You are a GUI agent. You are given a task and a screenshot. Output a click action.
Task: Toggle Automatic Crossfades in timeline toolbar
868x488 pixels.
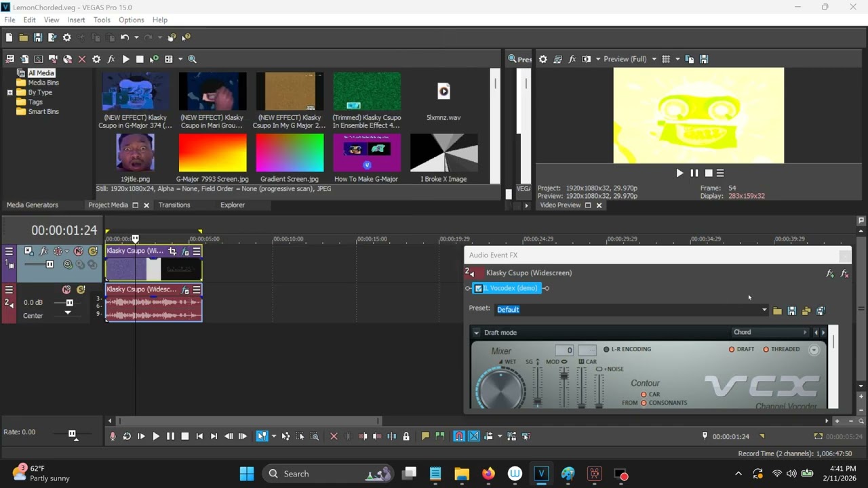(x=474, y=436)
